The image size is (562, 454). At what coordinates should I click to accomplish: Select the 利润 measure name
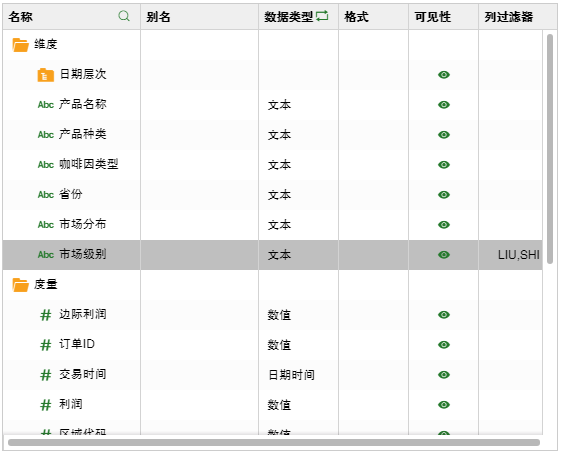pyautogui.click(x=71, y=404)
